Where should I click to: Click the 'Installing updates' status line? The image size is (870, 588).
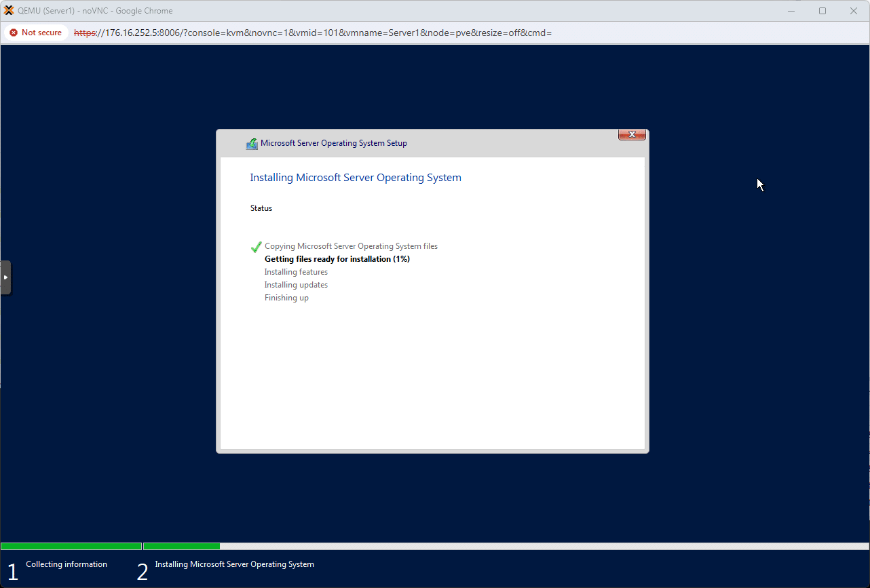[296, 285]
